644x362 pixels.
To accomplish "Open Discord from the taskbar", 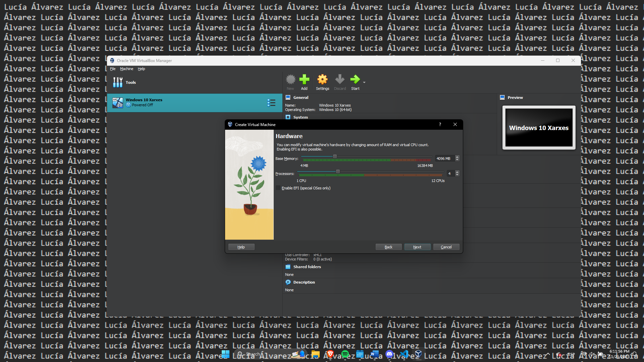I will [389, 354].
